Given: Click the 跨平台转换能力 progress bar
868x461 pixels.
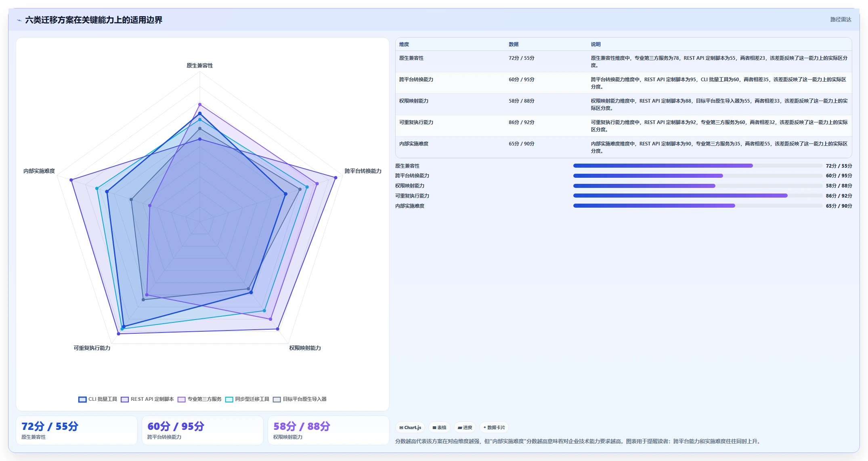Looking at the screenshot, I should point(698,176).
